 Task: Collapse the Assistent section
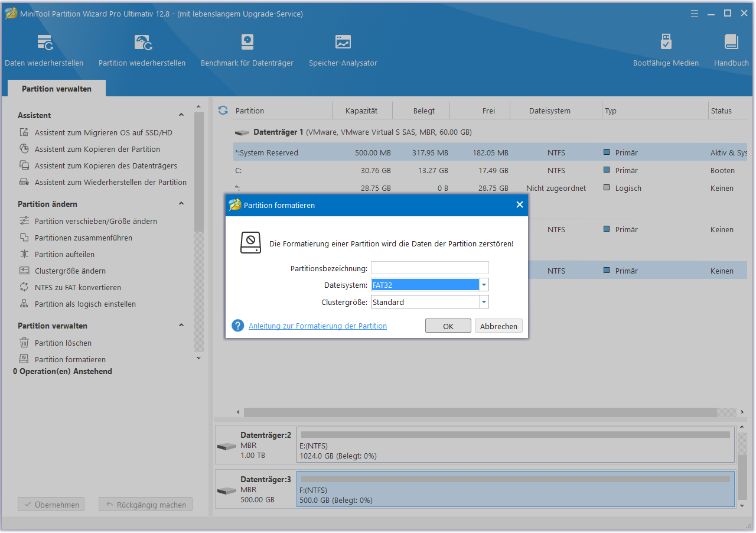pos(181,115)
